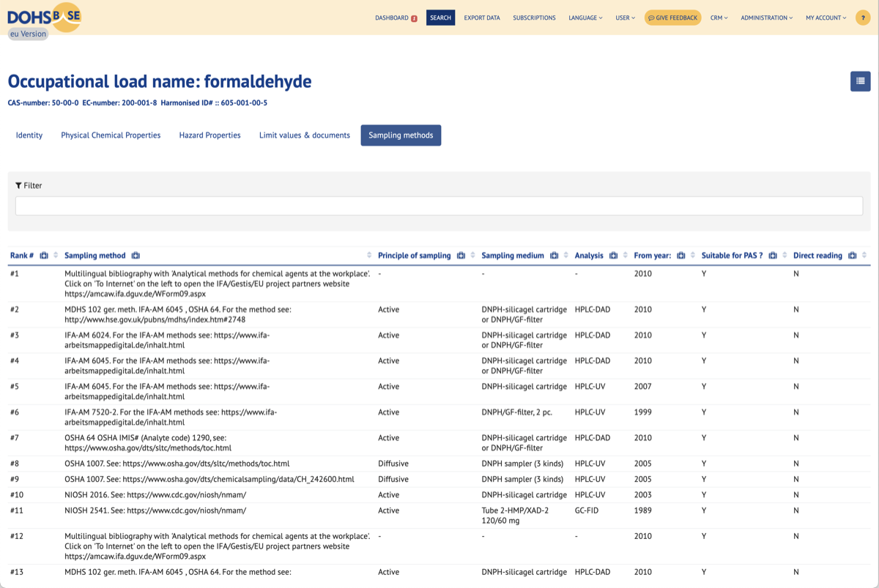879x588 pixels.
Task: Click 'Diffusive' cell in row #8
Action: [393, 464]
